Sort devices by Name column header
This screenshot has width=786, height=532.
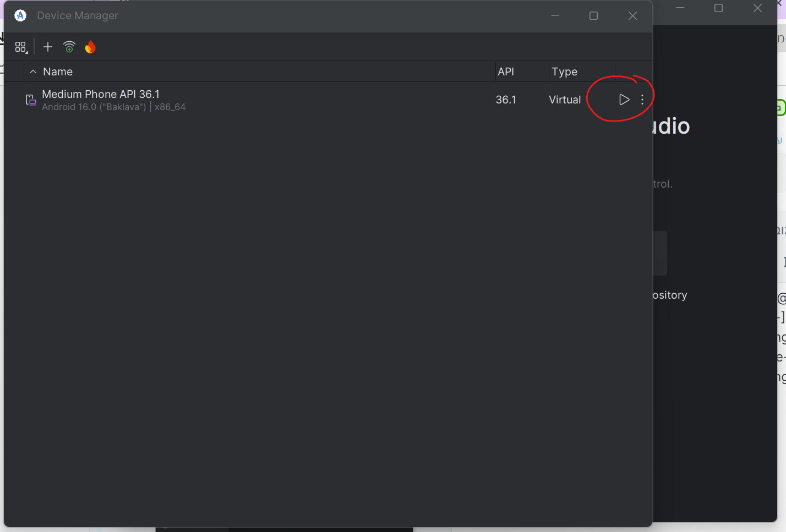coord(58,72)
